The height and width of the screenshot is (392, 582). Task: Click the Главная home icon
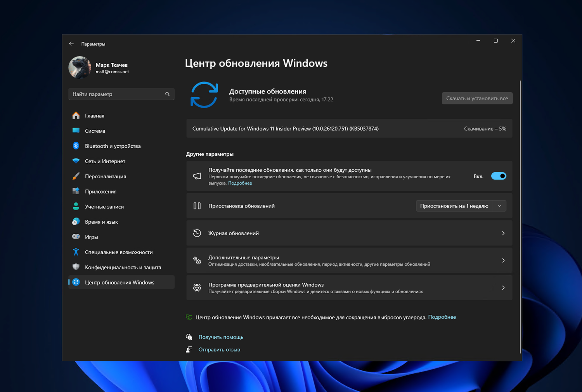76,116
